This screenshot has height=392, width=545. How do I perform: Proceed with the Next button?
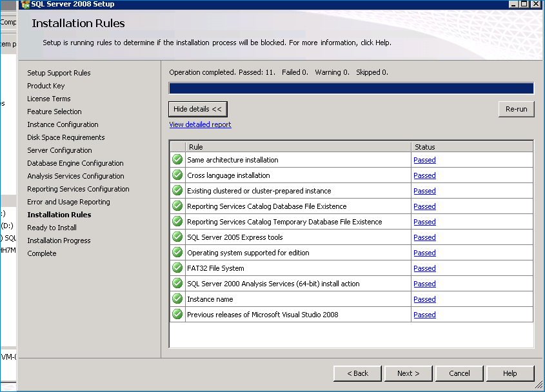pos(408,373)
